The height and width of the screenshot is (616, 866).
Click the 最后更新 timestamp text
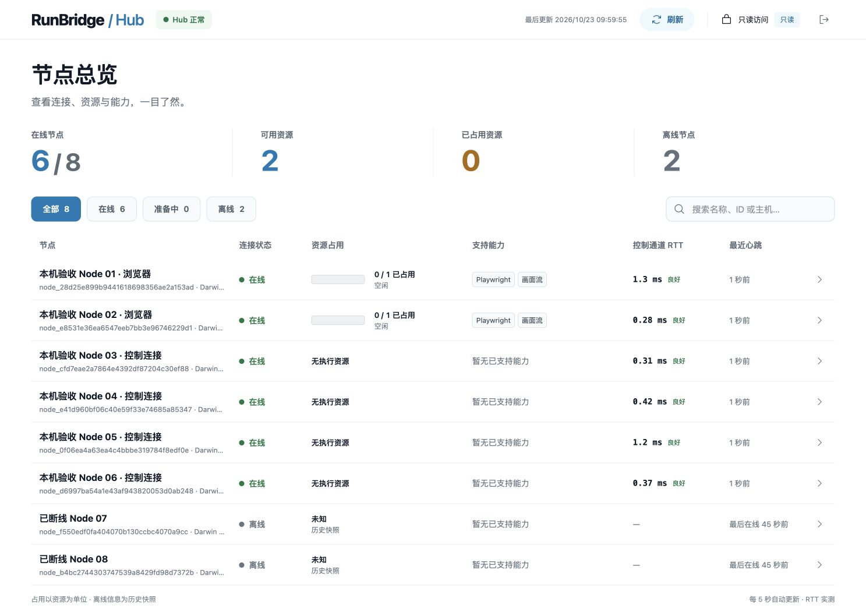[x=576, y=20]
